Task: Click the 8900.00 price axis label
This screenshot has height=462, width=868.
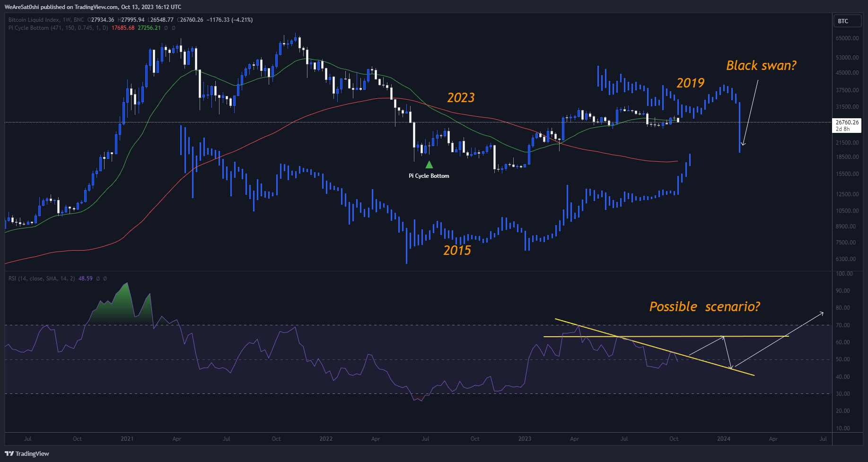Action: 846,227
